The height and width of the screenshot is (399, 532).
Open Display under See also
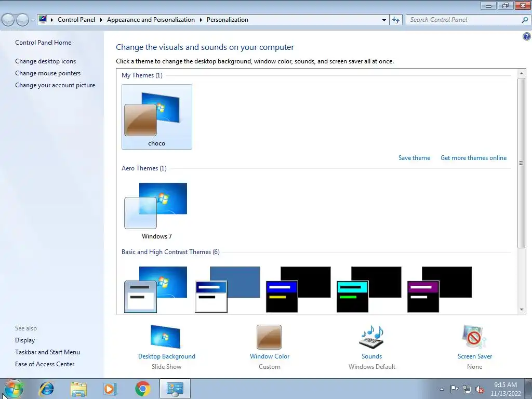pos(25,340)
